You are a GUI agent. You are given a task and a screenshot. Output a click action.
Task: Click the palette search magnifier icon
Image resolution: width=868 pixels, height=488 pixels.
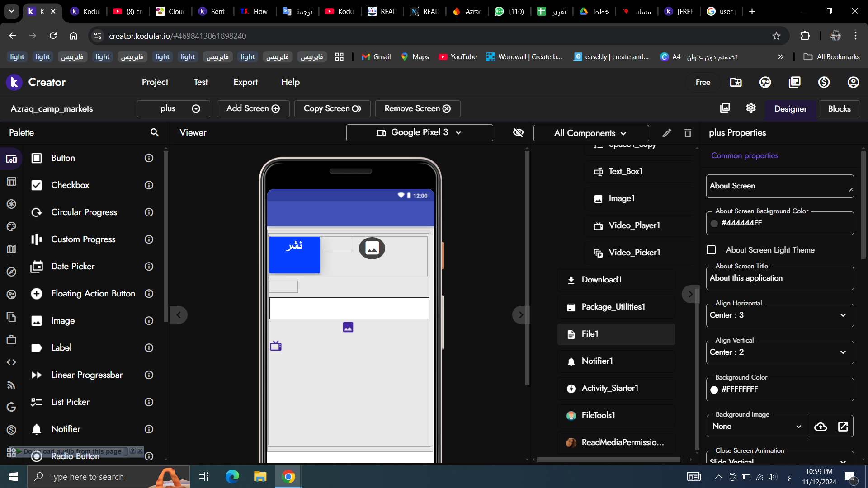click(x=155, y=132)
